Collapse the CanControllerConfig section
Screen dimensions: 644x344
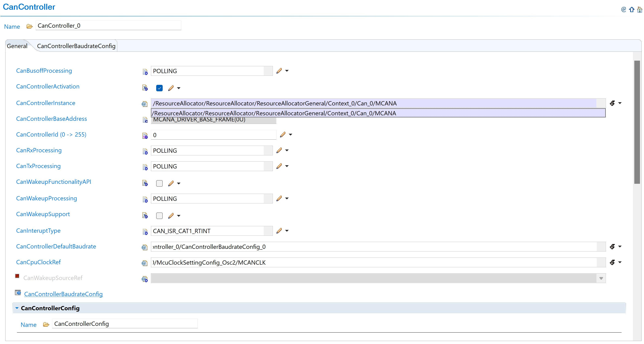click(x=17, y=308)
